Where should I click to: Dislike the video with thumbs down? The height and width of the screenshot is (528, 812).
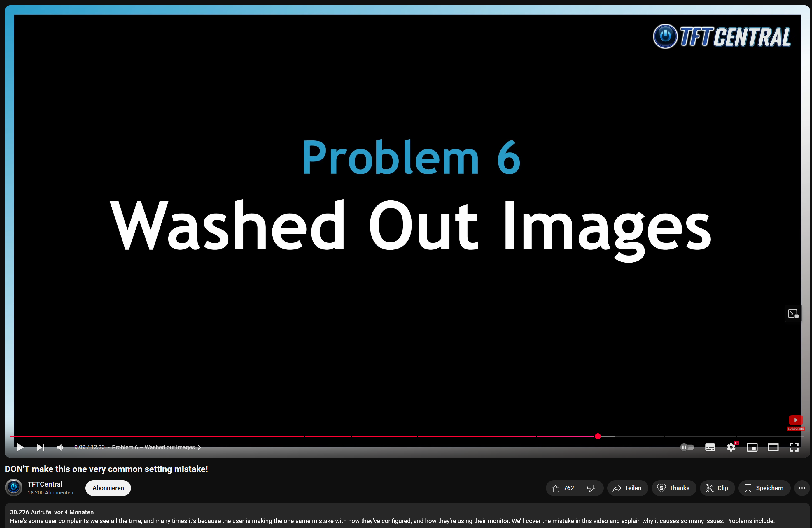point(591,488)
